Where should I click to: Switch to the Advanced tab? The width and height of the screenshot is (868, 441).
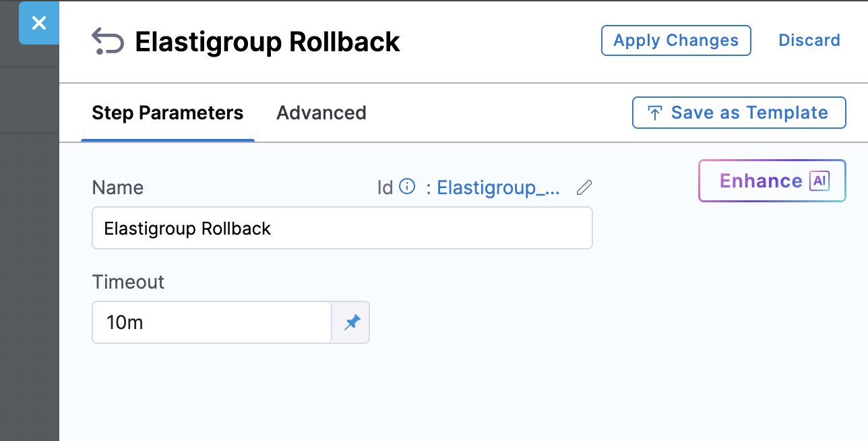click(x=321, y=113)
